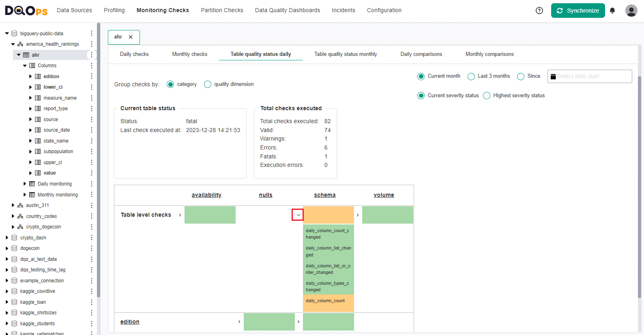Click the Monthly monitoring calendar icon
Viewport: 644px width, 335px height.
32,195
